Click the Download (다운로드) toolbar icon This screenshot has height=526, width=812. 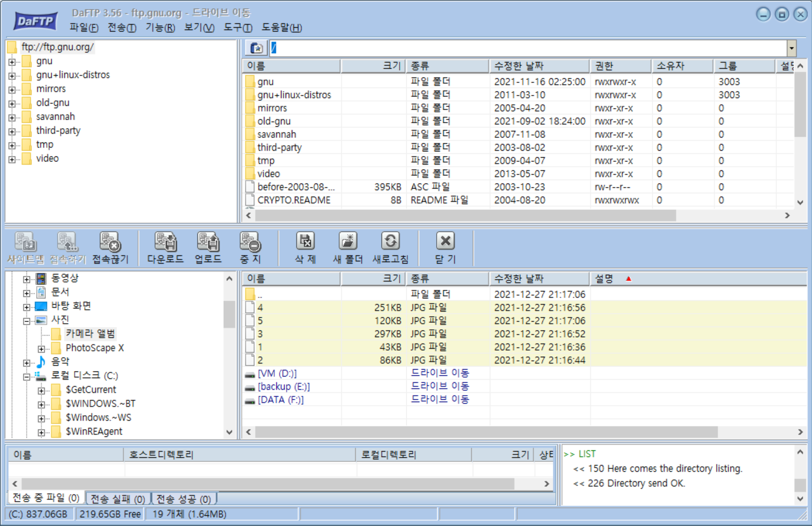(165, 241)
